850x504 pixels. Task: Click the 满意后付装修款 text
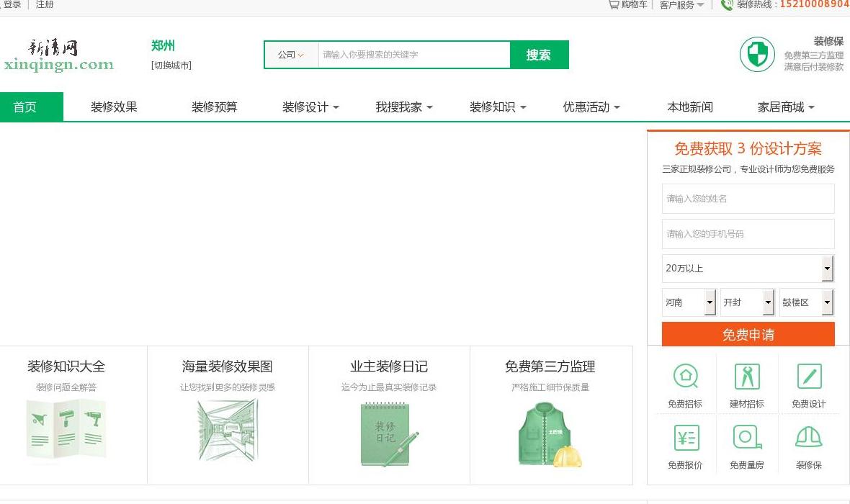click(x=814, y=67)
